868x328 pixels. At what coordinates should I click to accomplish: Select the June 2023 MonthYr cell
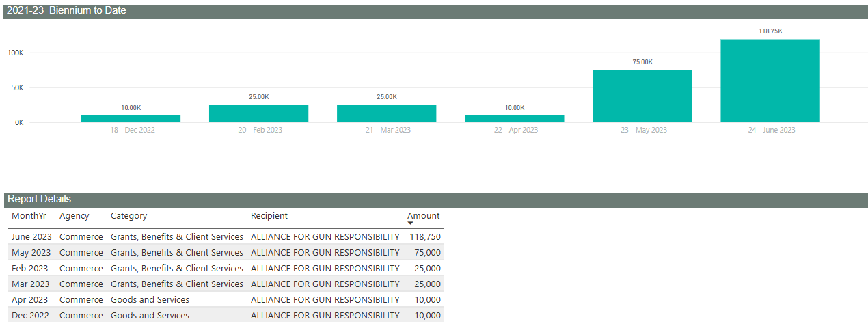(31, 237)
